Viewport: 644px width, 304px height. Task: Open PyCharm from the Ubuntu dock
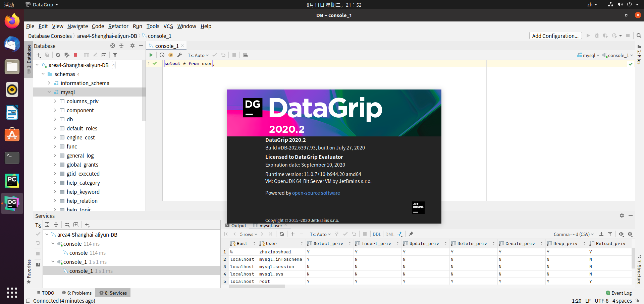(12, 181)
